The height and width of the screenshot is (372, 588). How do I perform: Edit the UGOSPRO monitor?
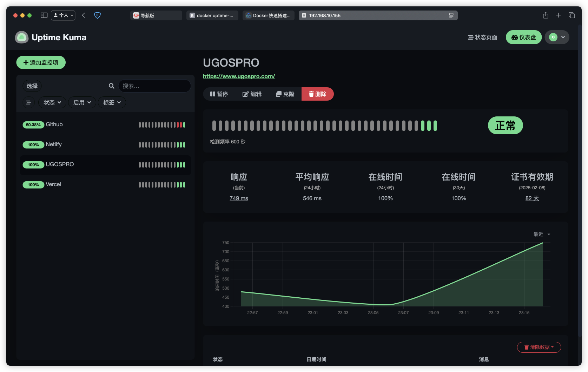pyautogui.click(x=252, y=94)
